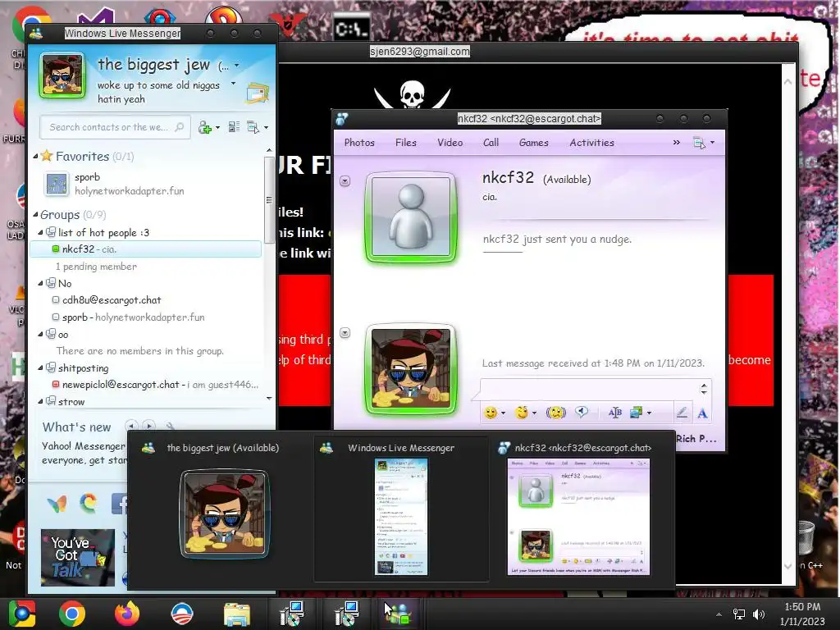The width and height of the screenshot is (840, 630).
Task: Click the What's new next arrow
Action: tap(149, 426)
